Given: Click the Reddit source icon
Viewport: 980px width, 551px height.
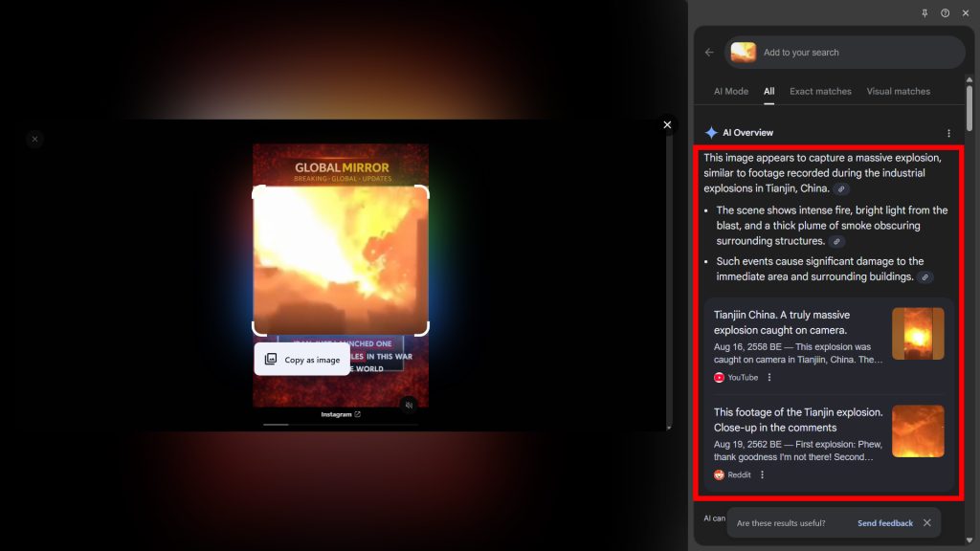Looking at the screenshot, I should (719, 474).
